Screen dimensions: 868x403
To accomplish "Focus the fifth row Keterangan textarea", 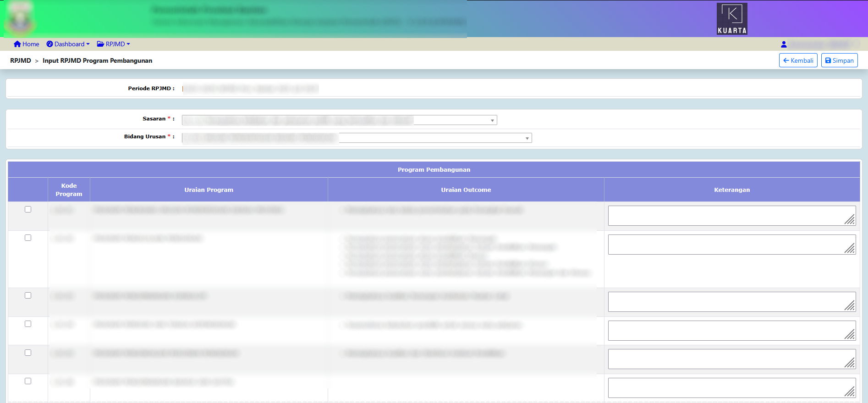I will (732, 359).
